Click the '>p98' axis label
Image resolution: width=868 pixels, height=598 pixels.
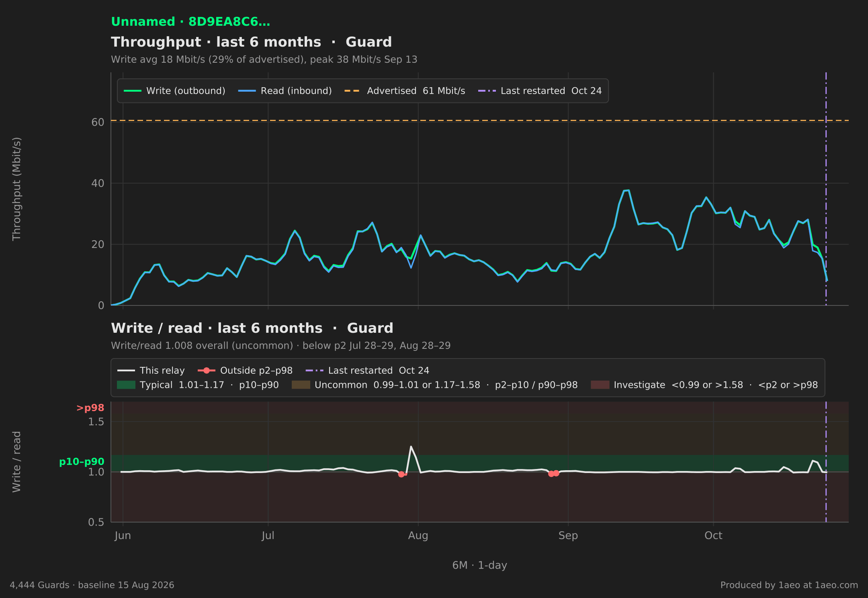pos(90,408)
